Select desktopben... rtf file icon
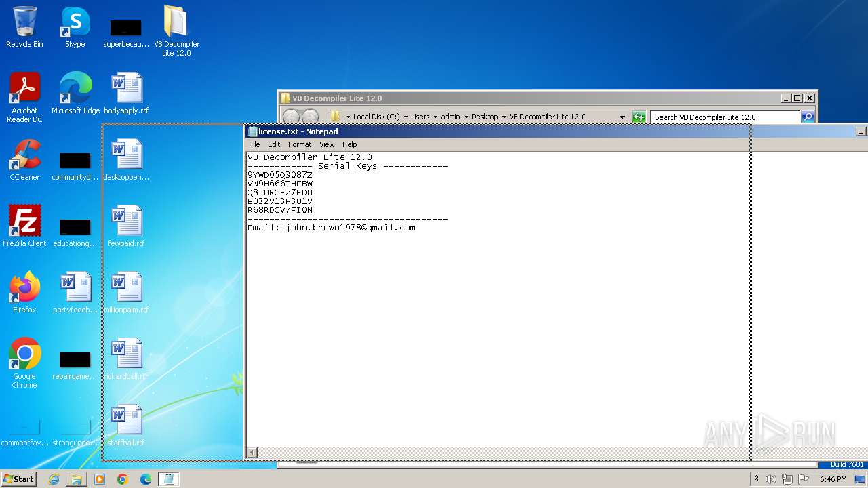The height and width of the screenshot is (488, 868). [x=126, y=160]
